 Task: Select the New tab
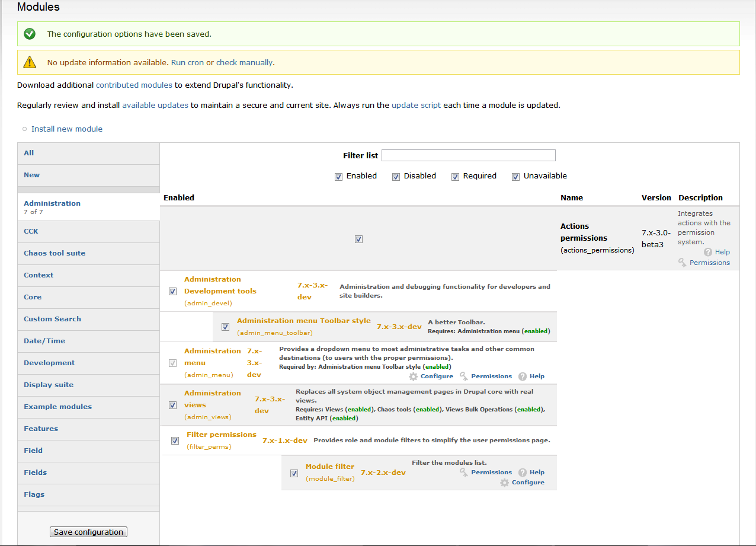tap(89, 175)
